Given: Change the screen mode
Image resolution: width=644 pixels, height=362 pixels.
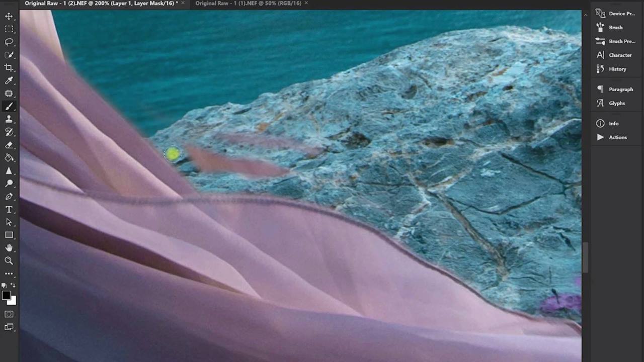Looking at the screenshot, I should click(x=9, y=327).
